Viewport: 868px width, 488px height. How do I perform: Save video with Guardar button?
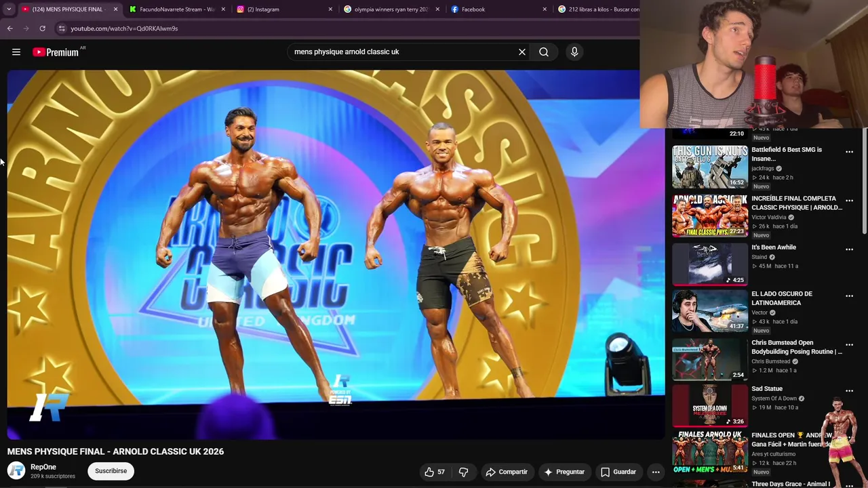618,472
